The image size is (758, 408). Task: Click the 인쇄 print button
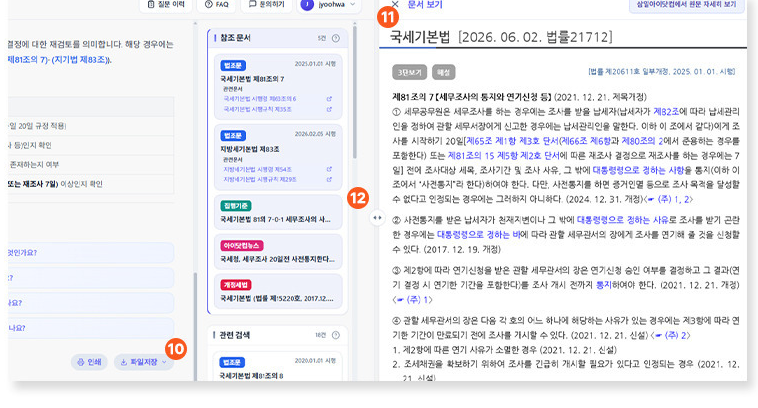click(90, 362)
